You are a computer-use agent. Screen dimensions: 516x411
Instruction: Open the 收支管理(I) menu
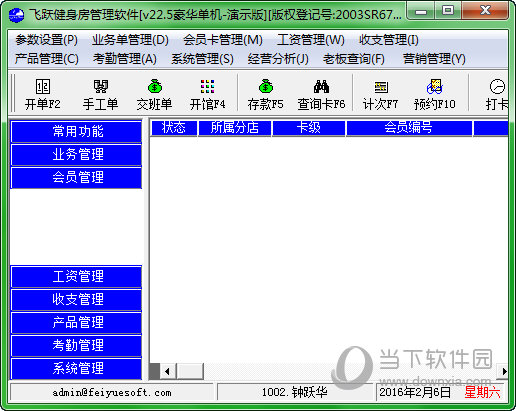point(389,40)
